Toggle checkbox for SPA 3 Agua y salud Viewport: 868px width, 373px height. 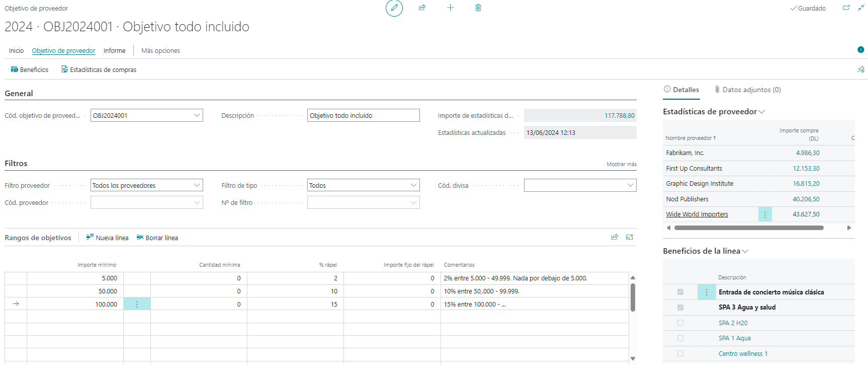(680, 308)
